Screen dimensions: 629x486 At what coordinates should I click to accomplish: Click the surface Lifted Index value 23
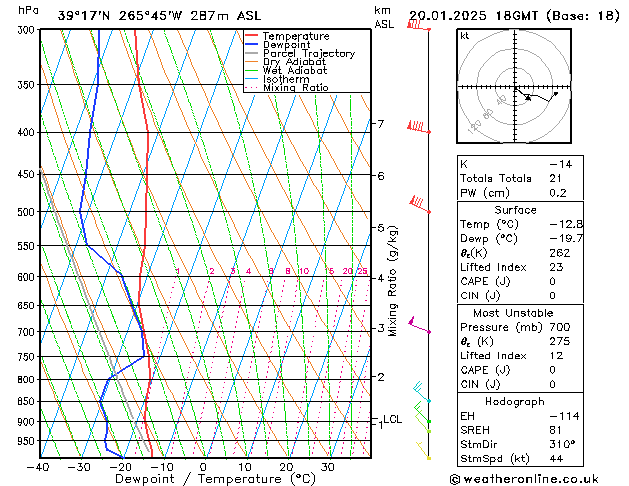coord(556,267)
